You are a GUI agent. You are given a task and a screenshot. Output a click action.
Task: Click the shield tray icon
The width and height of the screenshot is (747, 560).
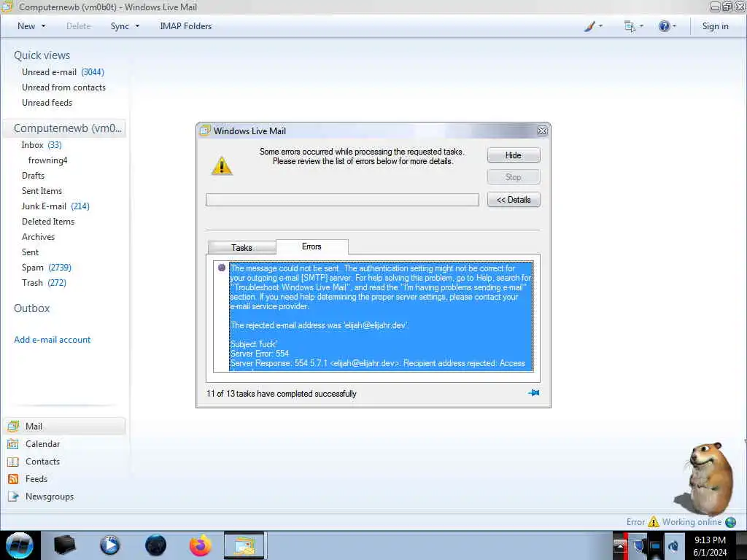coord(638,545)
